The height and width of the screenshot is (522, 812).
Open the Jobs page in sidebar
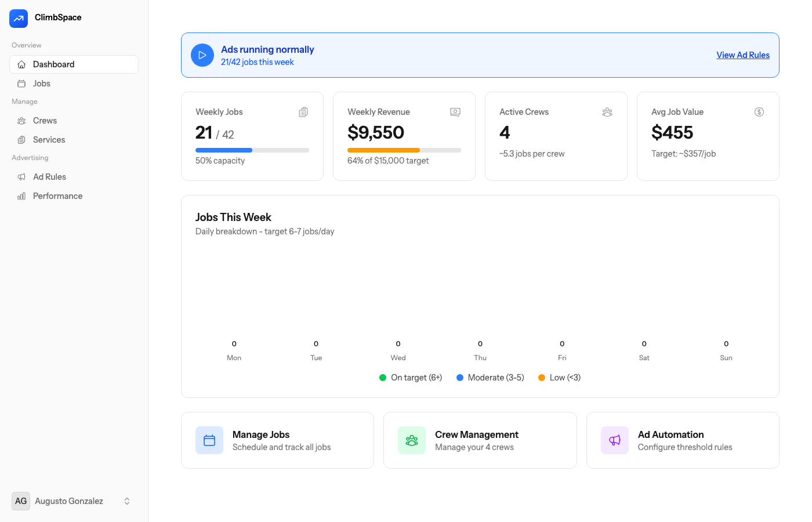pos(42,84)
